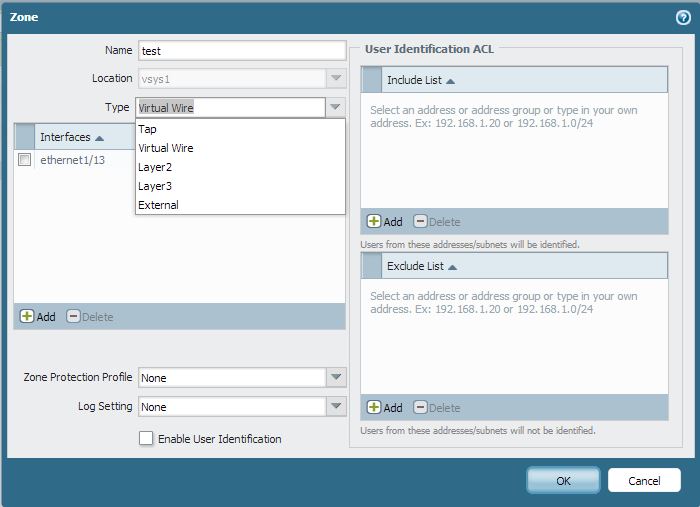Click the plus icon in Include List footer

coord(374,221)
